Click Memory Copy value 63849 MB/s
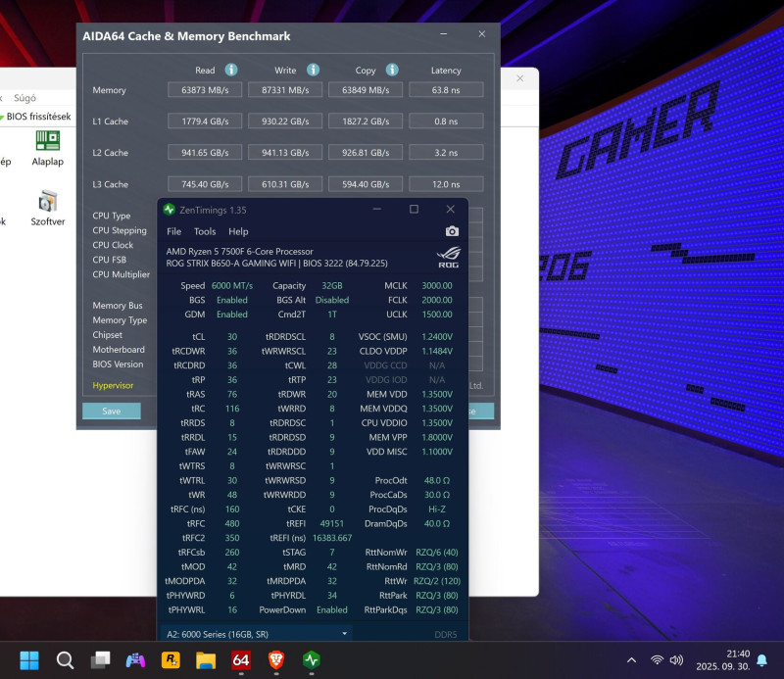Image resolution: width=784 pixels, height=679 pixels. point(366,90)
